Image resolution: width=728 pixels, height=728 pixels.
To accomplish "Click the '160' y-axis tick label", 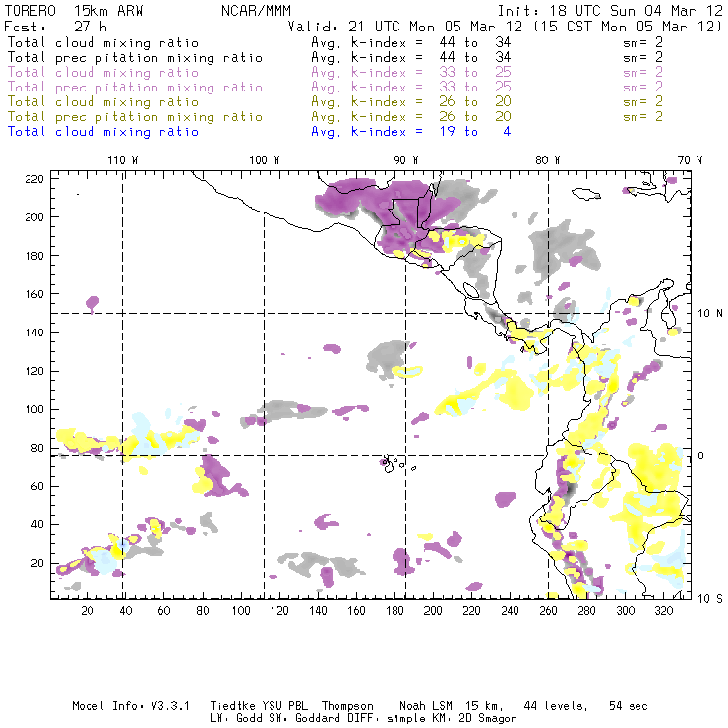I will [34, 294].
